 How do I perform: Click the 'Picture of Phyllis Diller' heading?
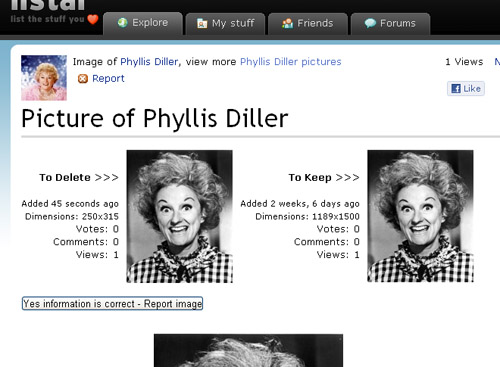pyautogui.click(x=155, y=119)
